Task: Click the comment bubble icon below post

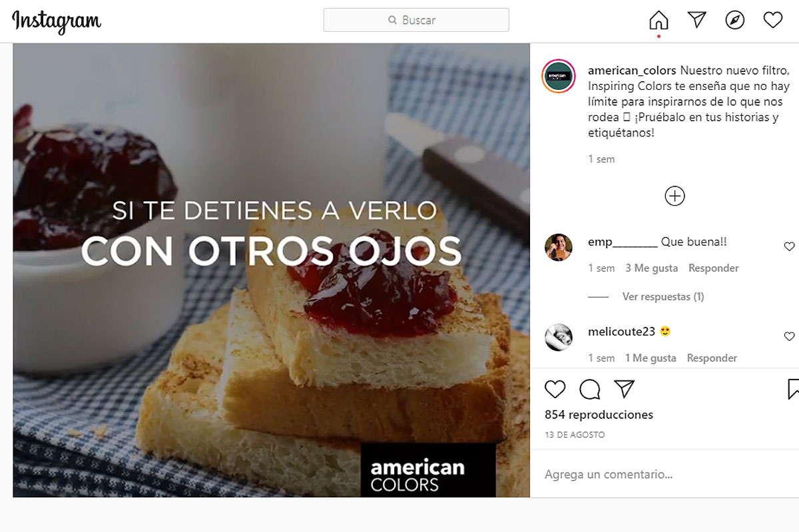Action: [x=589, y=389]
